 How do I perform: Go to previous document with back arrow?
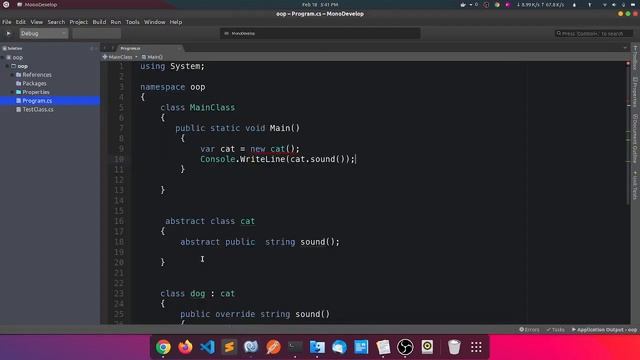click(104, 48)
